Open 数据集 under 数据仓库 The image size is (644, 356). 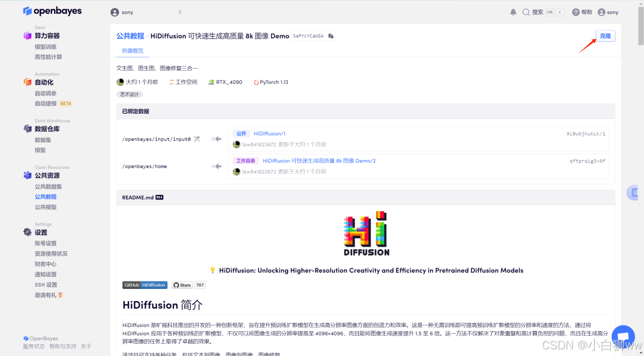point(43,140)
